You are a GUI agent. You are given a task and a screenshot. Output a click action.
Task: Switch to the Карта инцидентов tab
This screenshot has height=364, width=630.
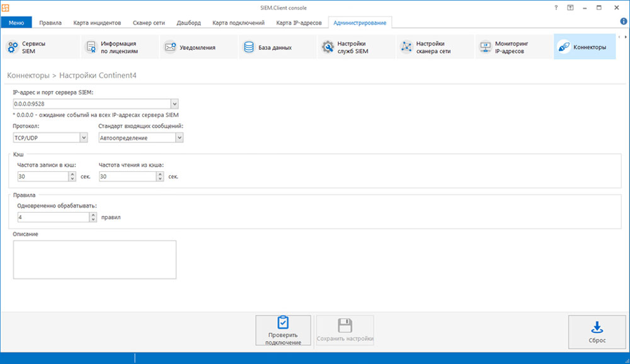[x=97, y=23]
